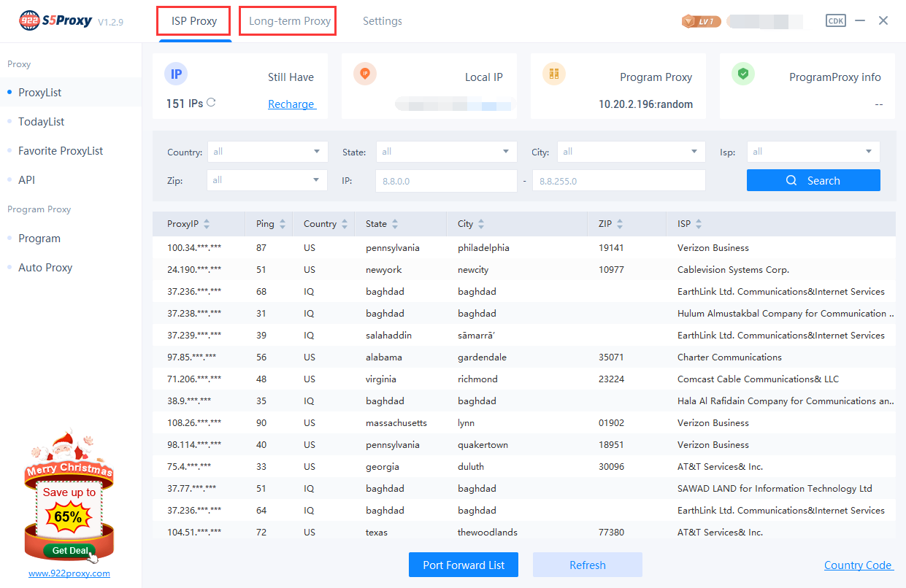Select proxy row 75.4.***.***
Image resolution: width=906 pixels, height=588 pixels.
524,467
